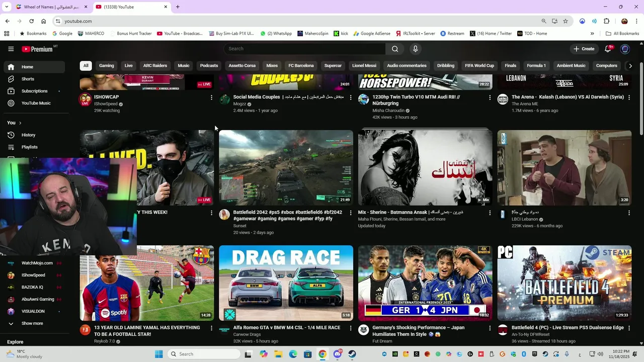Bookmark this page with the star icon
644x362 pixels.
566,21
